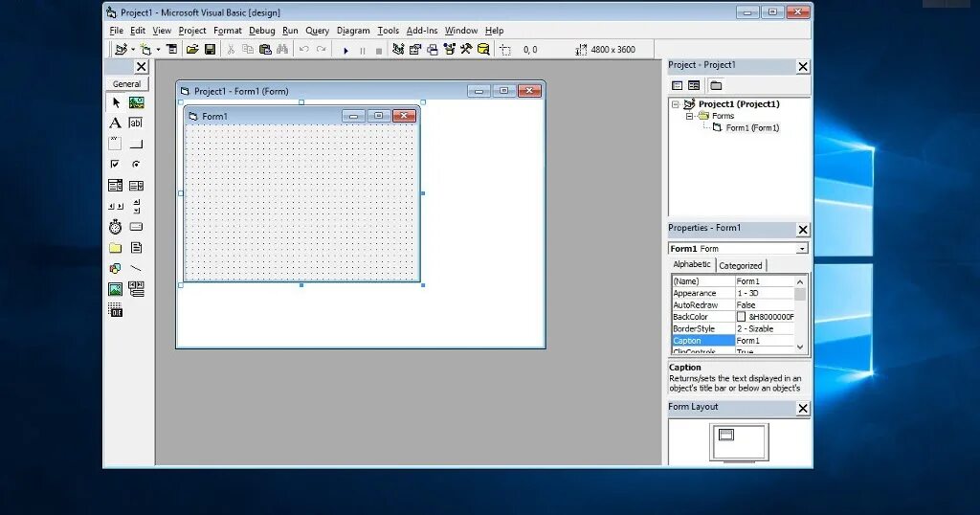The width and height of the screenshot is (980, 515).
Task: Select the DriveListBox control tool
Action: [x=136, y=227]
